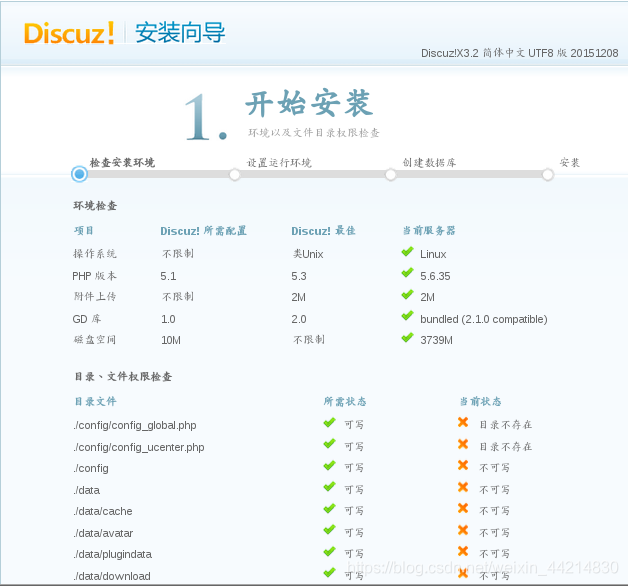Click the green checkmark beside Linux
The height and width of the screenshot is (586, 628).
pyautogui.click(x=407, y=252)
